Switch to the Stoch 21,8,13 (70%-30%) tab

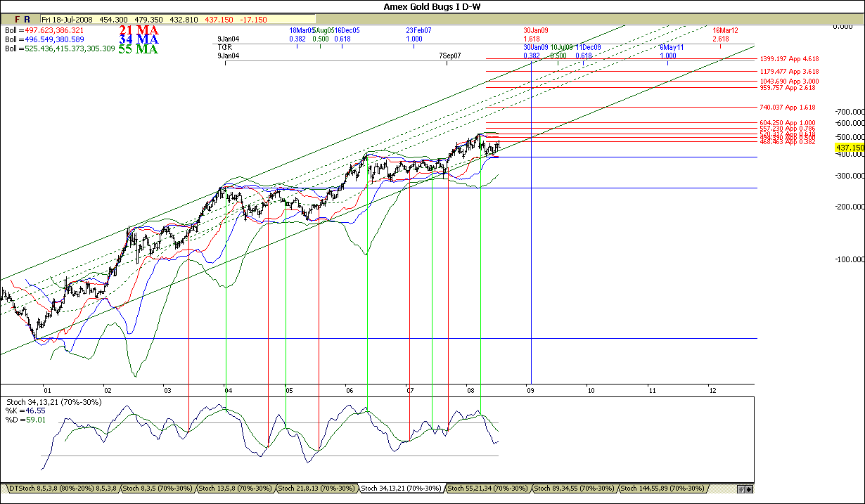tap(318, 488)
